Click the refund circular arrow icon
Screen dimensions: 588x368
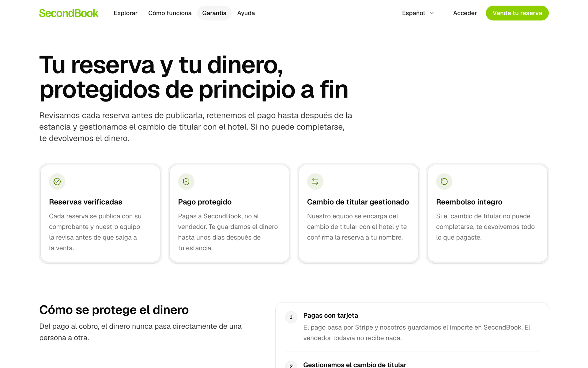[444, 182]
